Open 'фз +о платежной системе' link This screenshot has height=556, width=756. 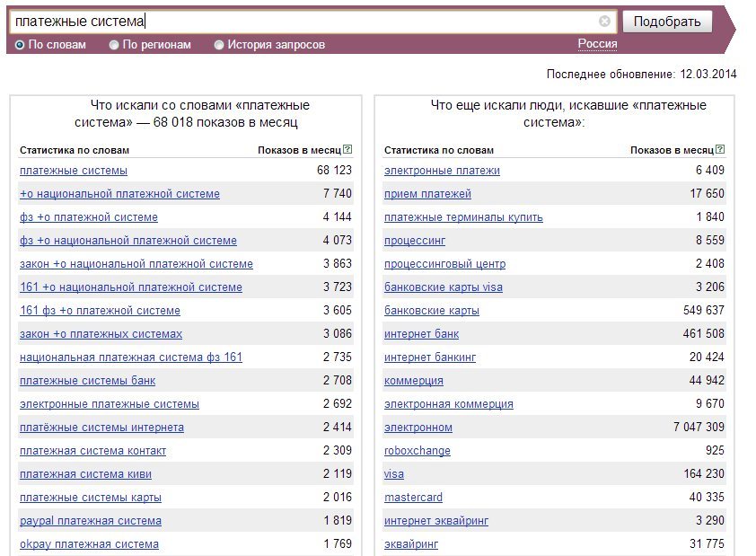coord(89,217)
